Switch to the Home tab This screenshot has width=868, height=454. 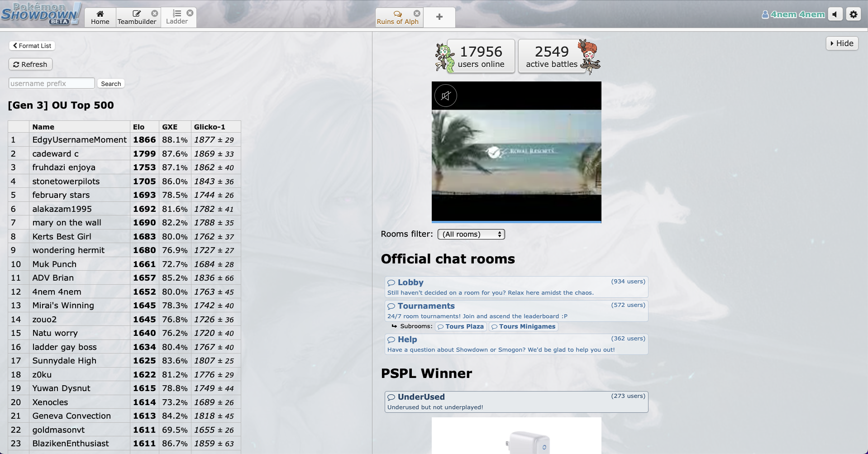[100, 17]
